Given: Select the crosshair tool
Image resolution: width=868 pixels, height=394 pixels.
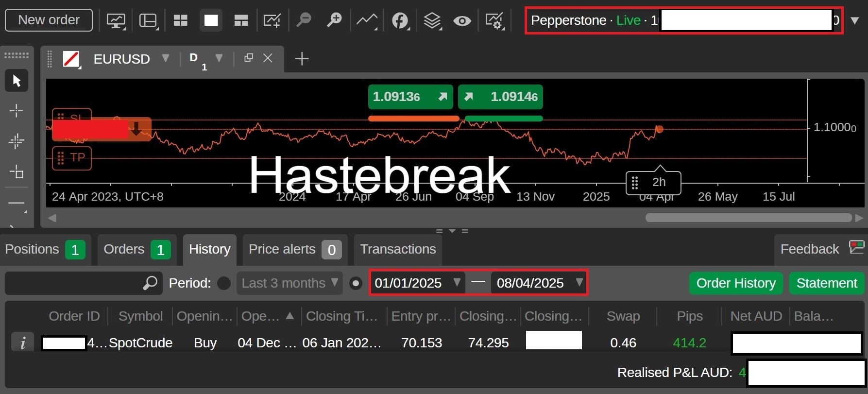Looking at the screenshot, I should pos(17,111).
